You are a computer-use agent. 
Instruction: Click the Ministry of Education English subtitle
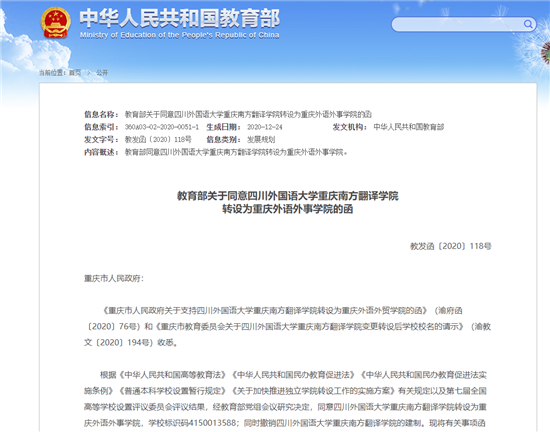point(180,35)
